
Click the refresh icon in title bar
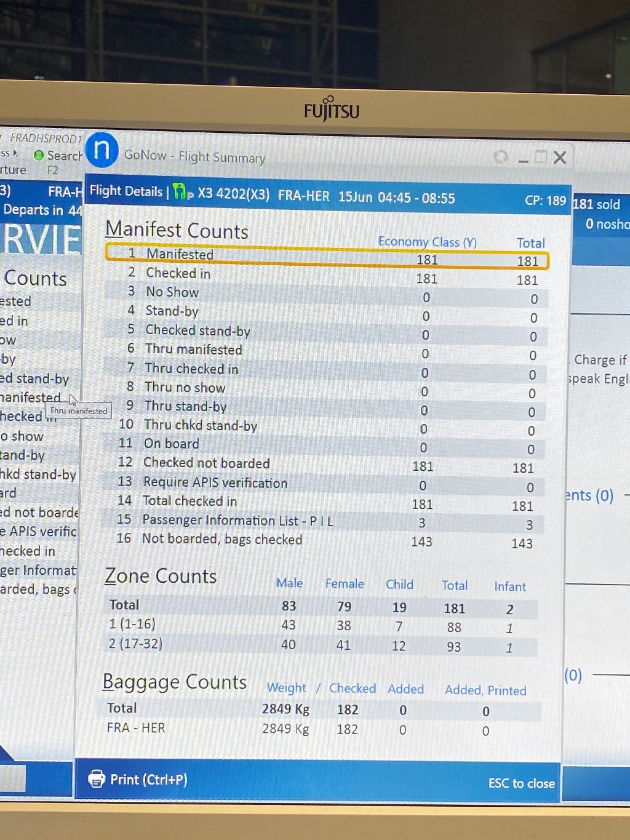coord(501,157)
